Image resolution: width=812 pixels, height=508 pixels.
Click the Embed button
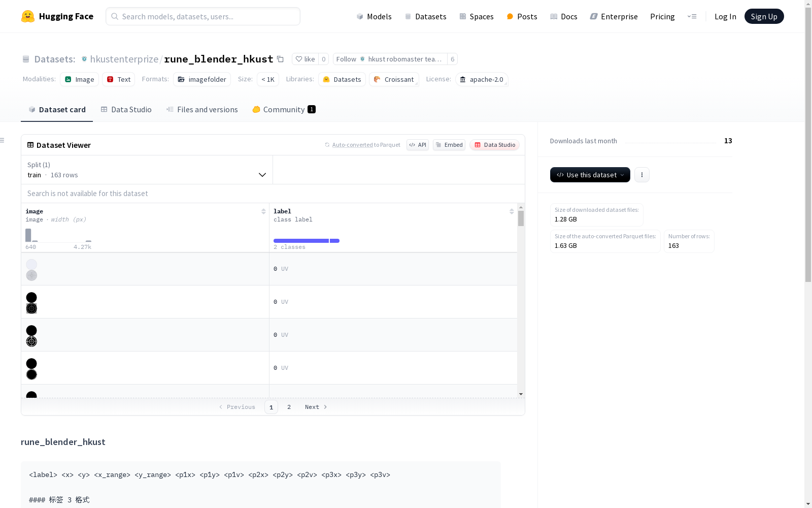point(449,145)
